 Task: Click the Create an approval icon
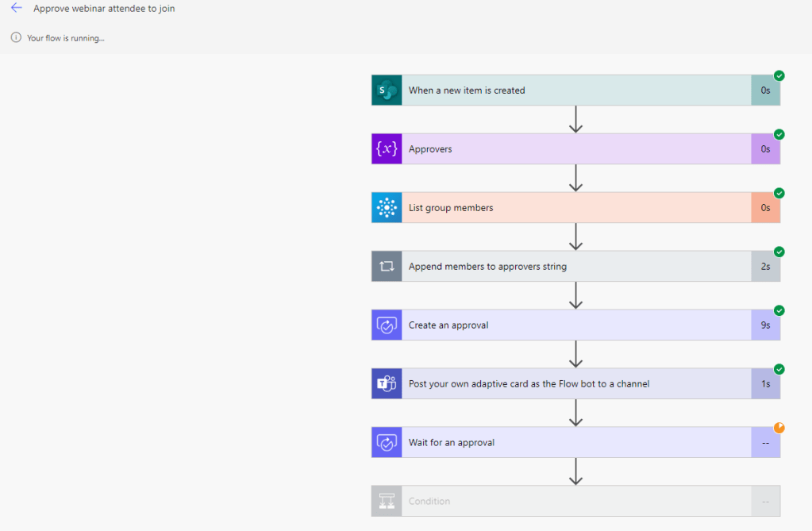coord(387,325)
